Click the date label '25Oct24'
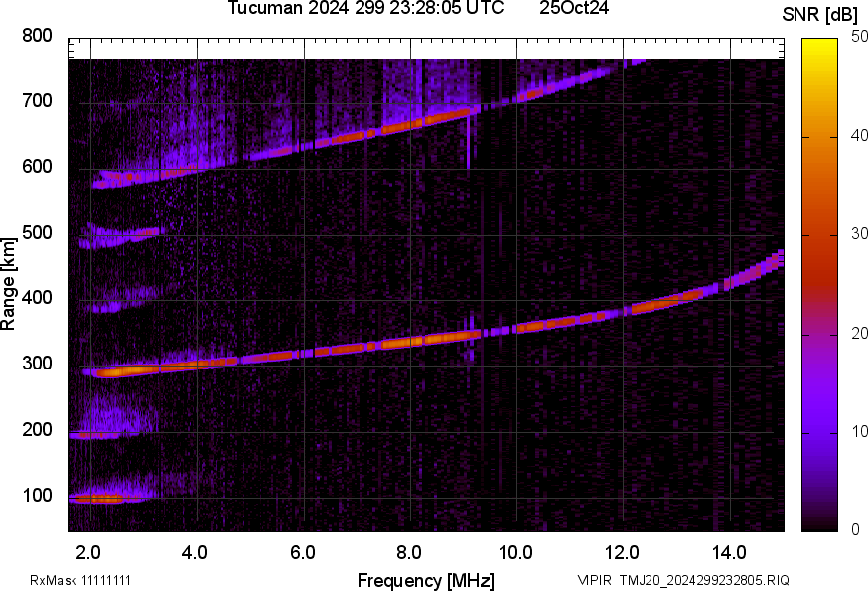 coord(574,8)
